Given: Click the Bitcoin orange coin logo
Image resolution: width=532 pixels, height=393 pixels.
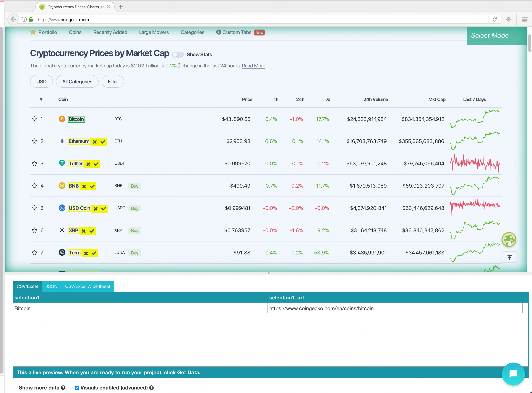Looking at the screenshot, I should click(x=62, y=119).
